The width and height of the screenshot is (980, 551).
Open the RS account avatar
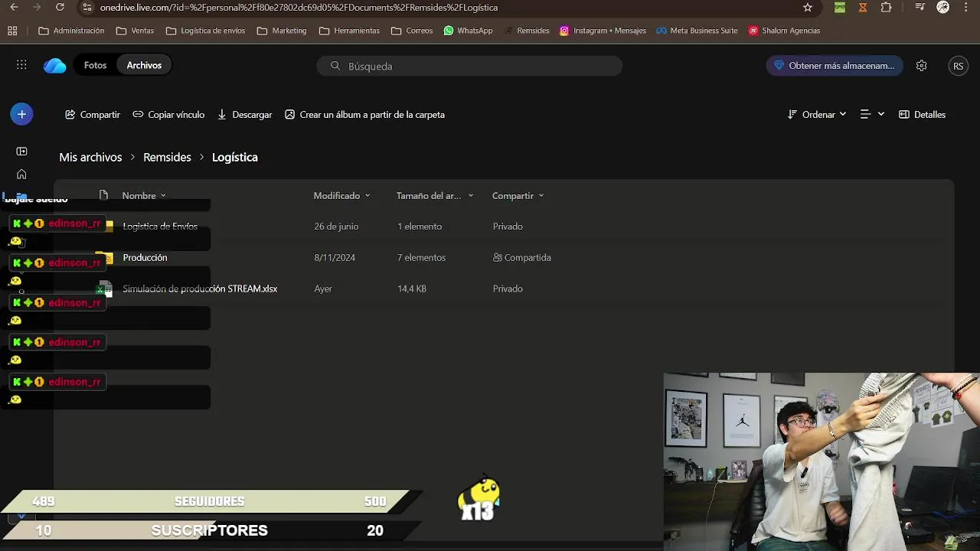pyautogui.click(x=958, y=66)
